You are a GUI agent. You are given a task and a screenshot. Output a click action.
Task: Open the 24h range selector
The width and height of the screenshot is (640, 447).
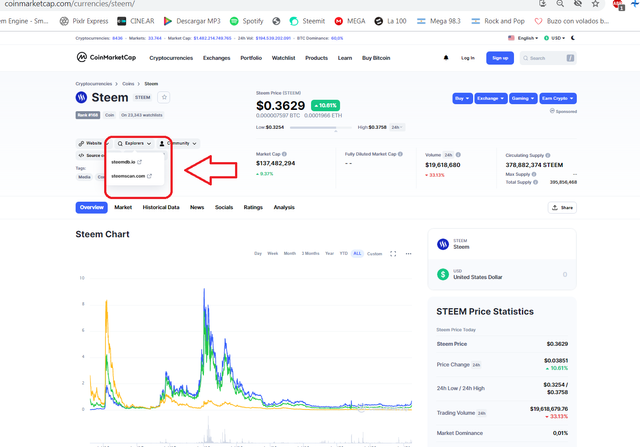[397, 127]
